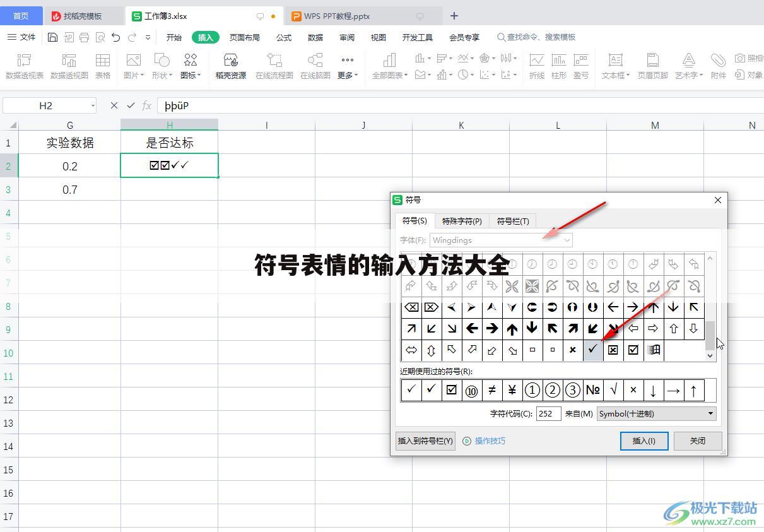Click the Redo arrow icon
764x532 pixels.
tap(132, 37)
